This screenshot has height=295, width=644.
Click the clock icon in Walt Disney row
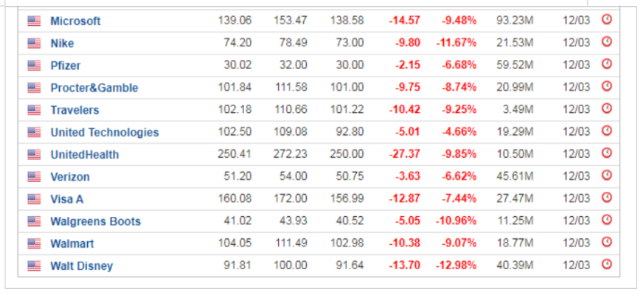click(607, 264)
